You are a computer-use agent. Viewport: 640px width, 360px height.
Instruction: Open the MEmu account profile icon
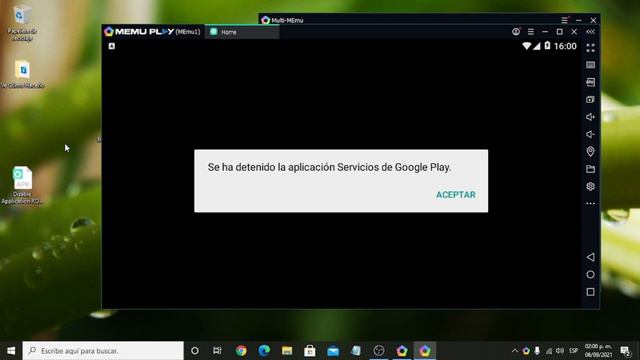516,31
